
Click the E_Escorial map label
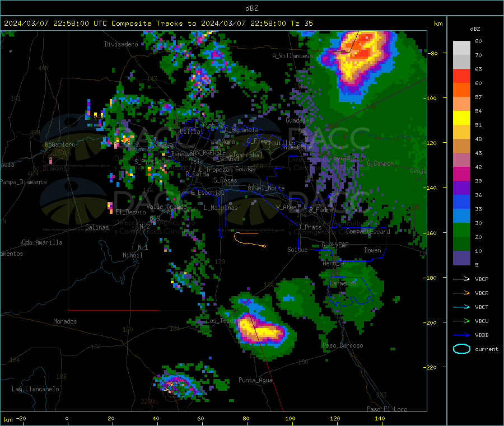pyautogui.click(x=207, y=193)
